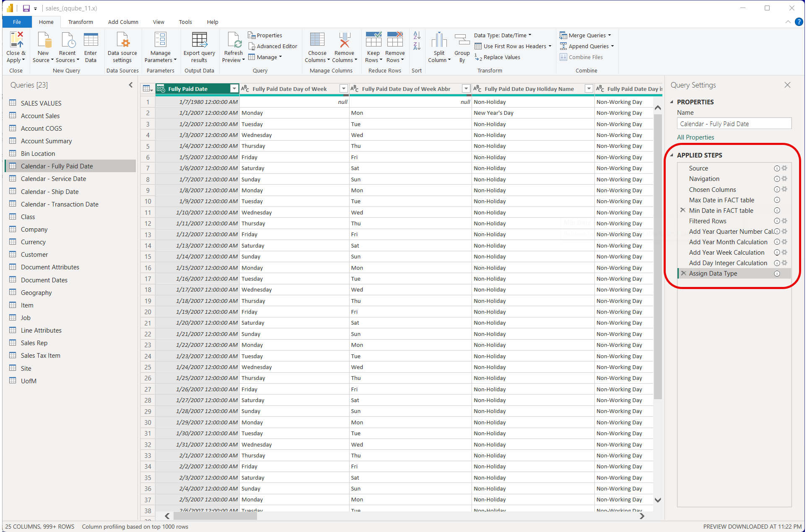This screenshot has width=807, height=532.
Task: Click the Fully Paid Date type icon
Action: tap(161, 88)
